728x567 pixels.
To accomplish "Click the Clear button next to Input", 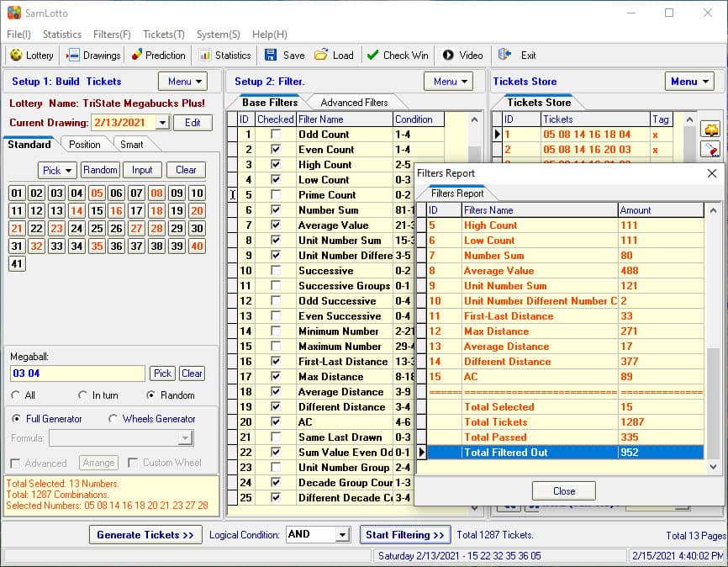I will pos(186,170).
